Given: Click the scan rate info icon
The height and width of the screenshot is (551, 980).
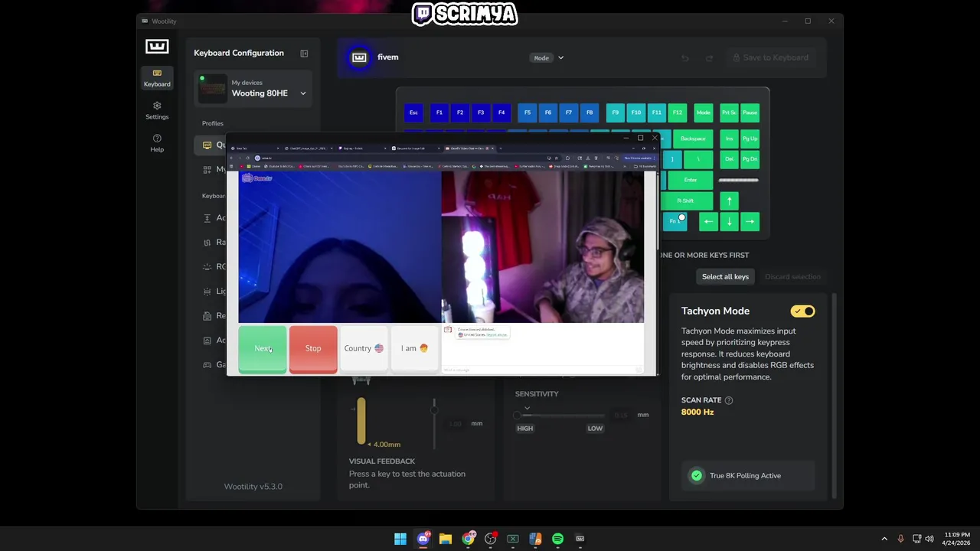Looking at the screenshot, I should coord(729,400).
